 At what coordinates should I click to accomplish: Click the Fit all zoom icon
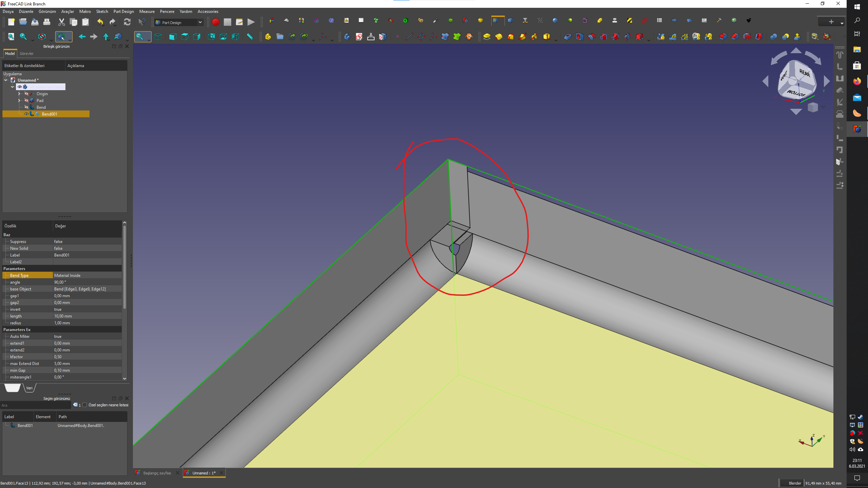tap(11, 37)
